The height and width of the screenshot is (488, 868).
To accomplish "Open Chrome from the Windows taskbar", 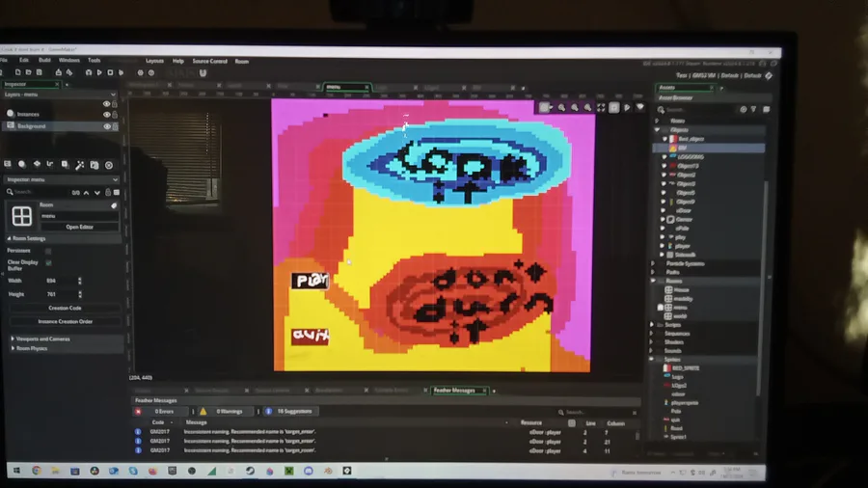I will pyautogui.click(x=37, y=471).
